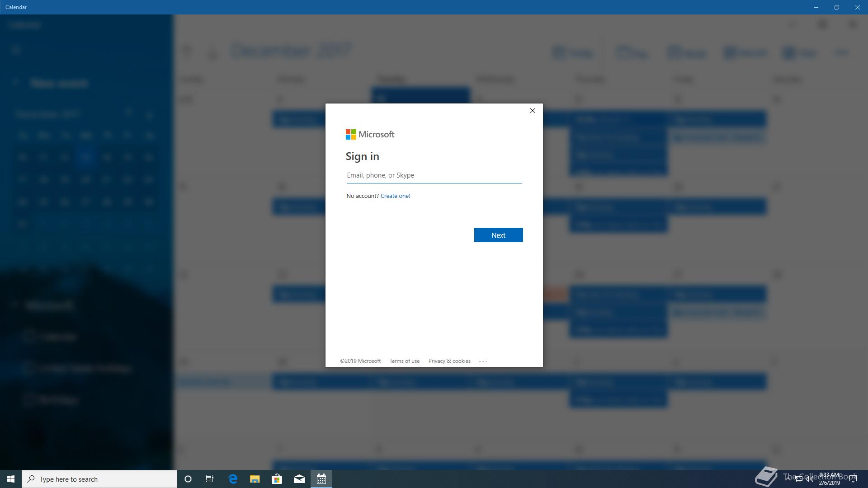The height and width of the screenshot is (488, 868).
Task: Click the Email, phone, or Skype field
Action: (x=434, y=175)
